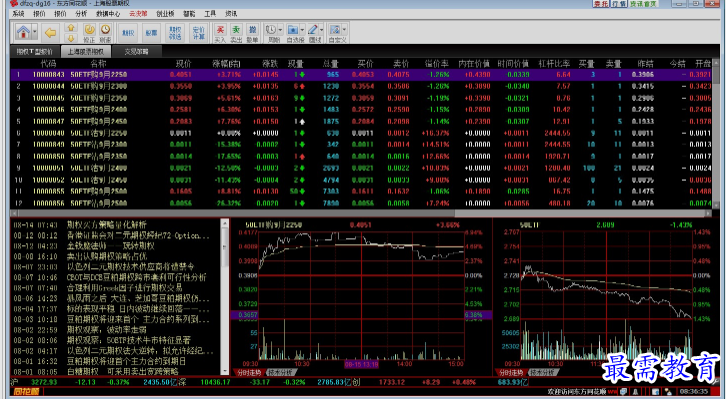This screenshot has height=399, width=726.
Task: Expand the 自选股 dropdown arrow
Action: click(x=302, y=30)
